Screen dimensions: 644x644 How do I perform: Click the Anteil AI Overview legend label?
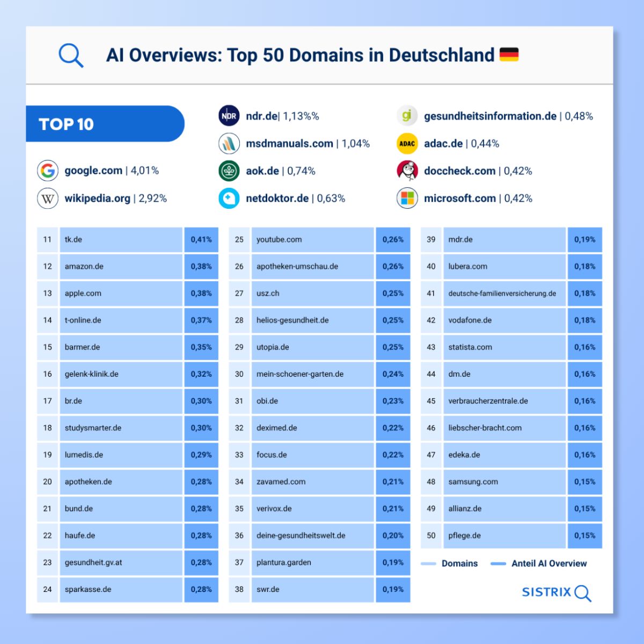click(x=549, y=563)
